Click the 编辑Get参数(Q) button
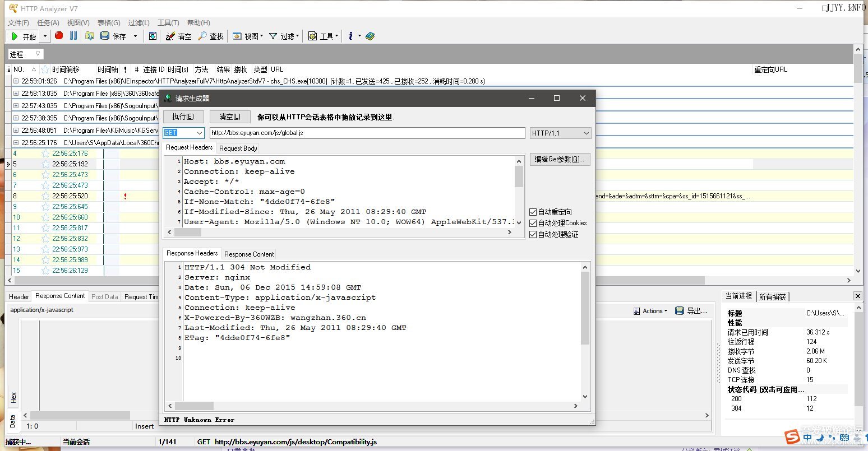868x451 pixels. click(x=559, y=159)
